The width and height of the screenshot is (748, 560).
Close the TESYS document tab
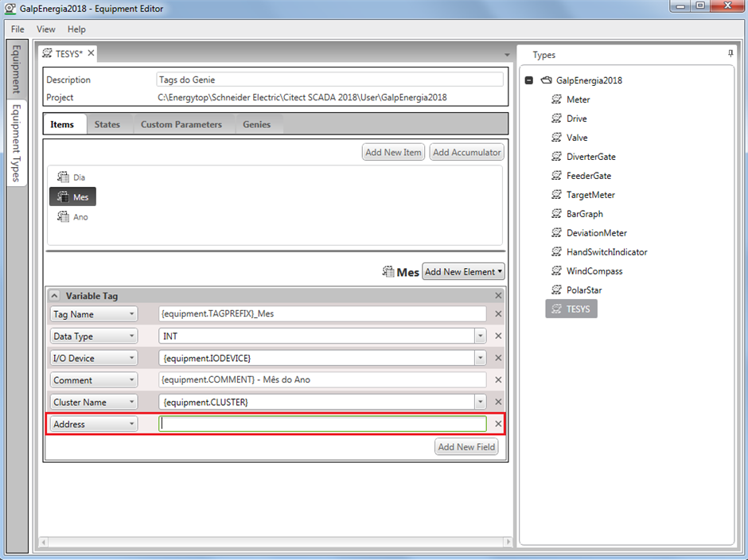pyautogui.click(x=91, y=53)
